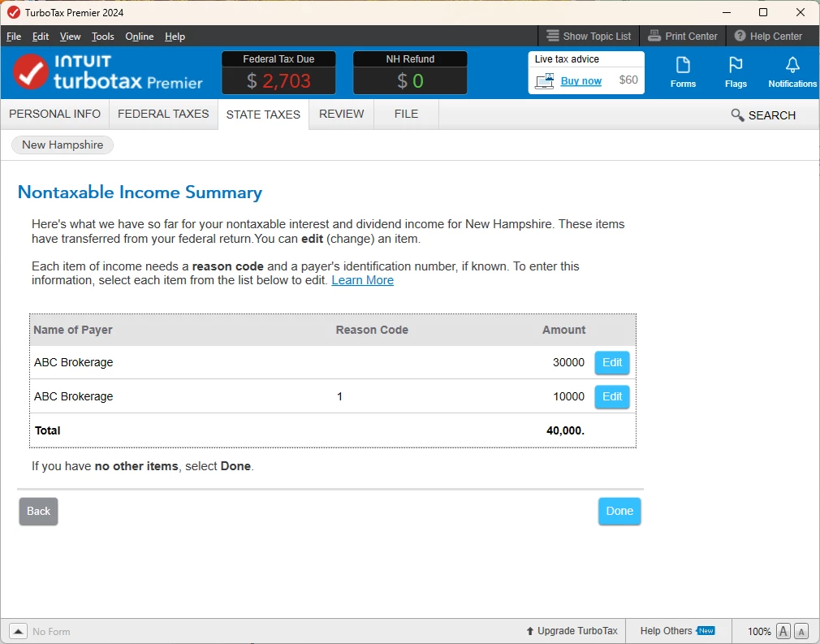
Task: Click the New Hampshire breadcrumb pill
Action: 63,145
